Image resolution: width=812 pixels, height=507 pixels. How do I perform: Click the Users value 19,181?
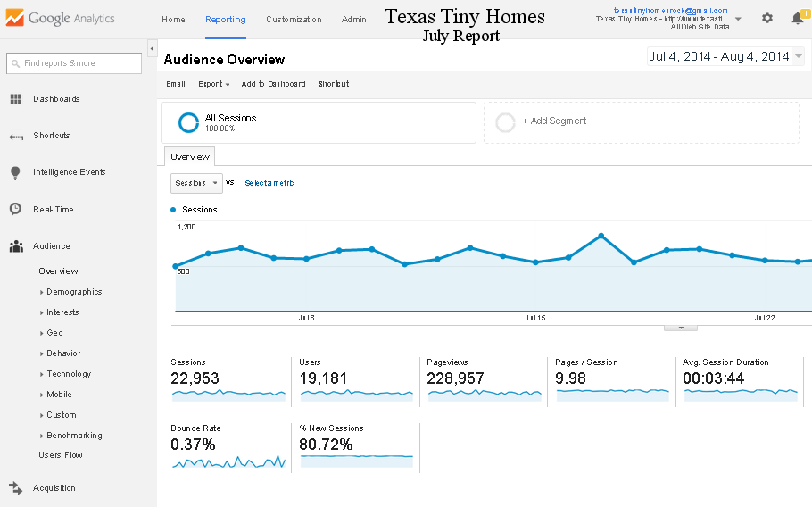point(323,378)
